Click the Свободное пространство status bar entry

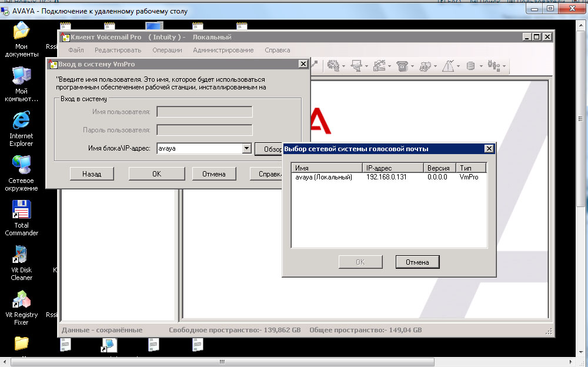[235, 330]
